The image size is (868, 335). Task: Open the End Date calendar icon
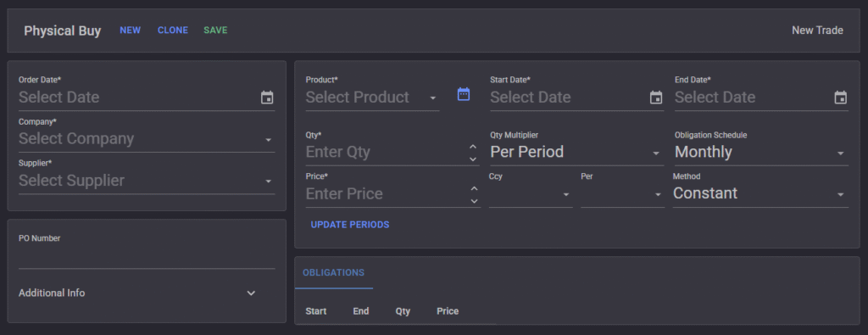click(x=840, y=98)
